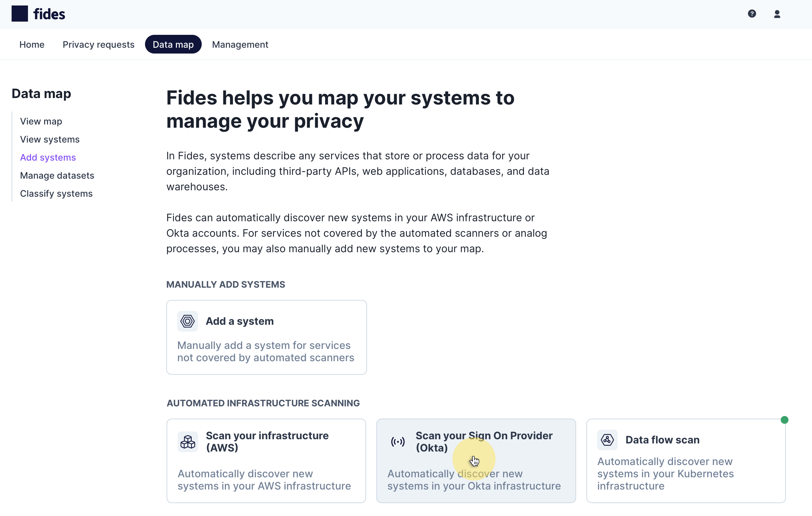
Task: Open the Add systems sidebar section
Action: (48, 157)
